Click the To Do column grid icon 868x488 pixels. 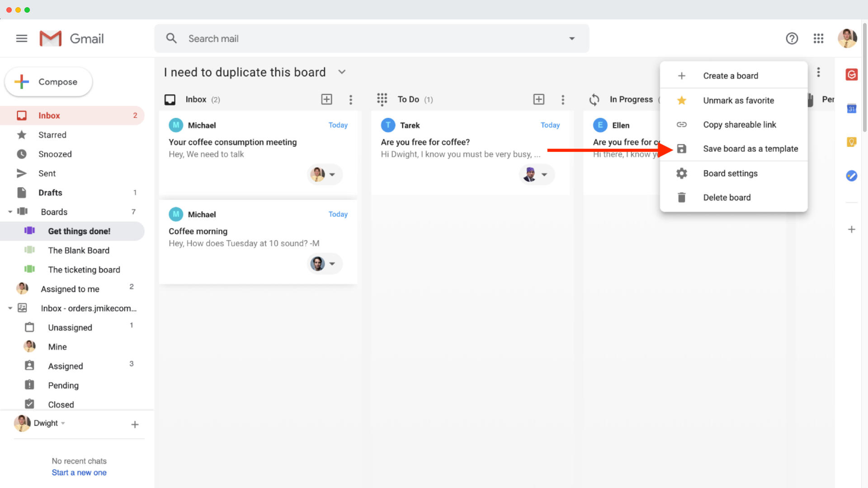click(x=382, y=99)
